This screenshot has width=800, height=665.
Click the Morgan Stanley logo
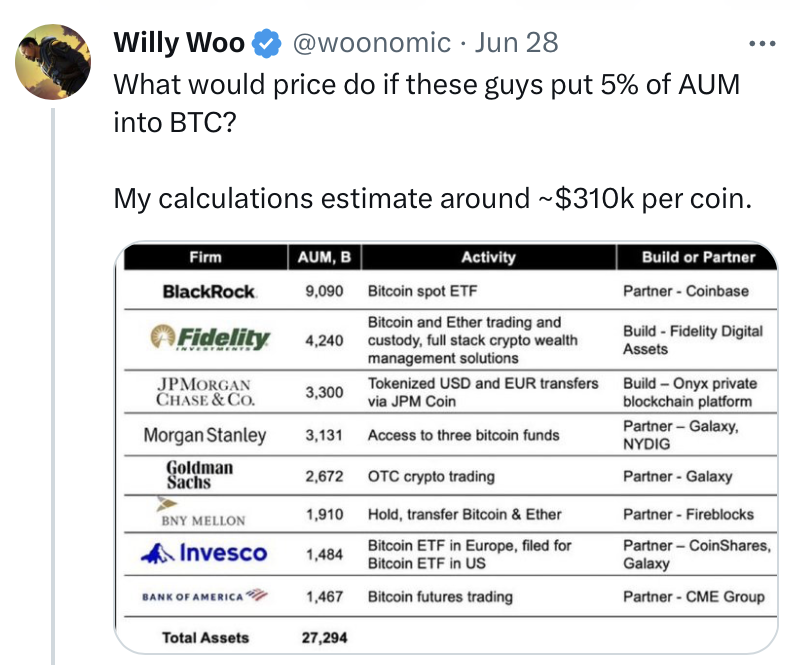205,435
